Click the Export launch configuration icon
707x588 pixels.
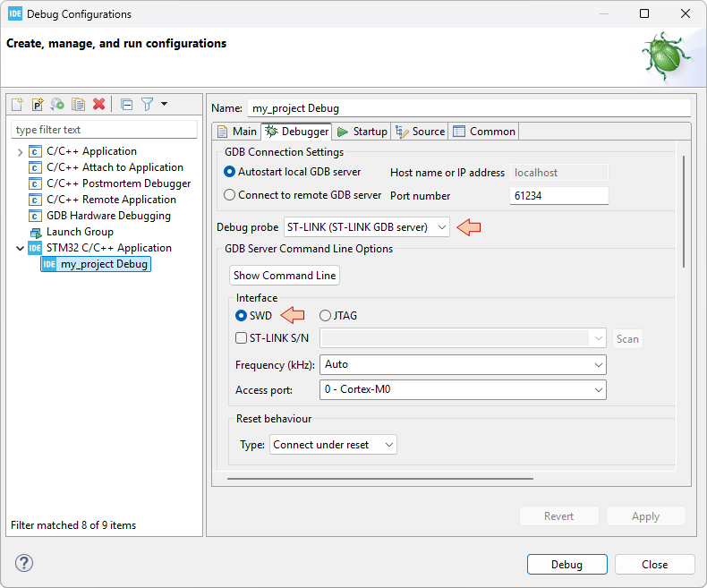(57, 105)
